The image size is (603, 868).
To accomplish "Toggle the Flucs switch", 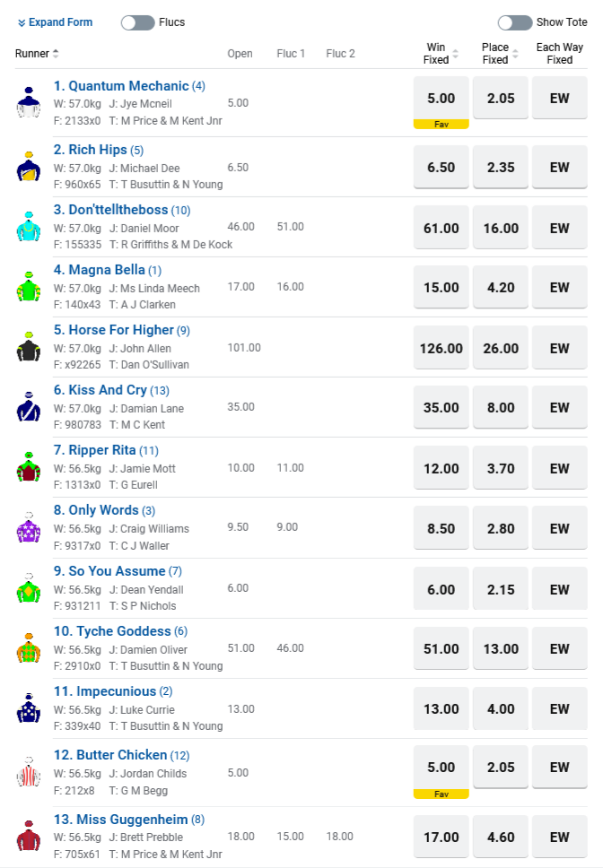I will (x=138, y=22).
